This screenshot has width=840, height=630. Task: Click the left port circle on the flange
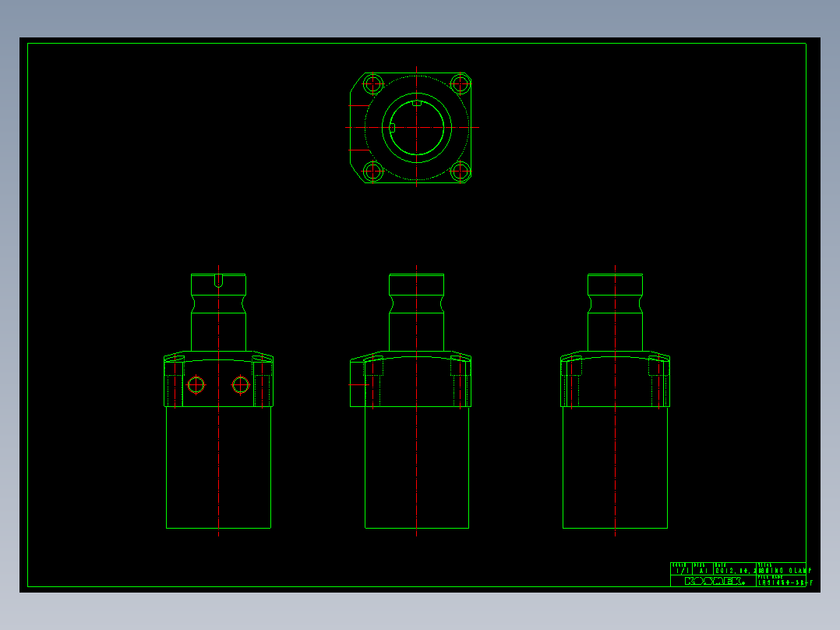pyautogui.click(x=196, y=385)
